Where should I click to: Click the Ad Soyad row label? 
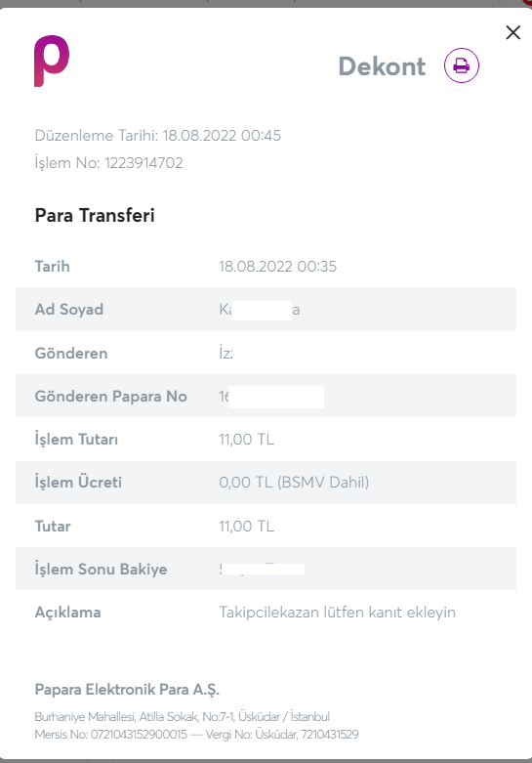68,310
